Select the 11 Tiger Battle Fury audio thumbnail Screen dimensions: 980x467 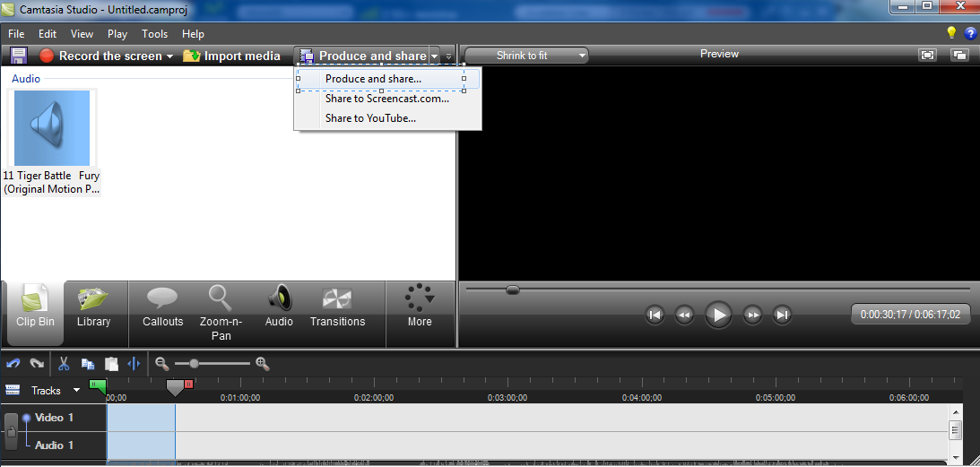coord(52,127)
